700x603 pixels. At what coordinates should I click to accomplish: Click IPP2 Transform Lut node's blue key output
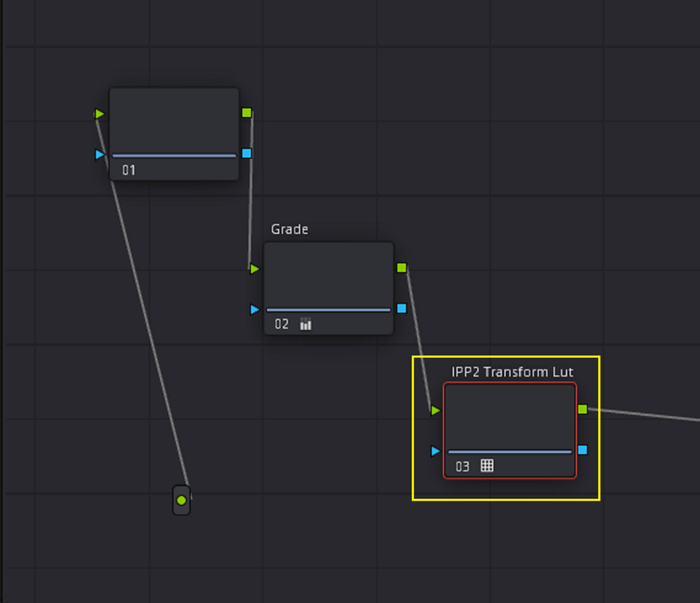[582, 450]
